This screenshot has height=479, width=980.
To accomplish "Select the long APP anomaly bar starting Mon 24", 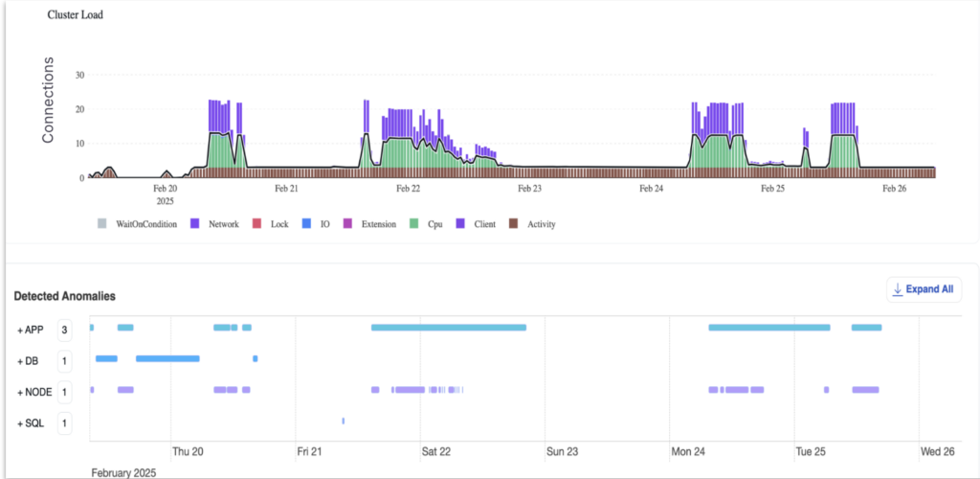I will click(x=769, y=328).
